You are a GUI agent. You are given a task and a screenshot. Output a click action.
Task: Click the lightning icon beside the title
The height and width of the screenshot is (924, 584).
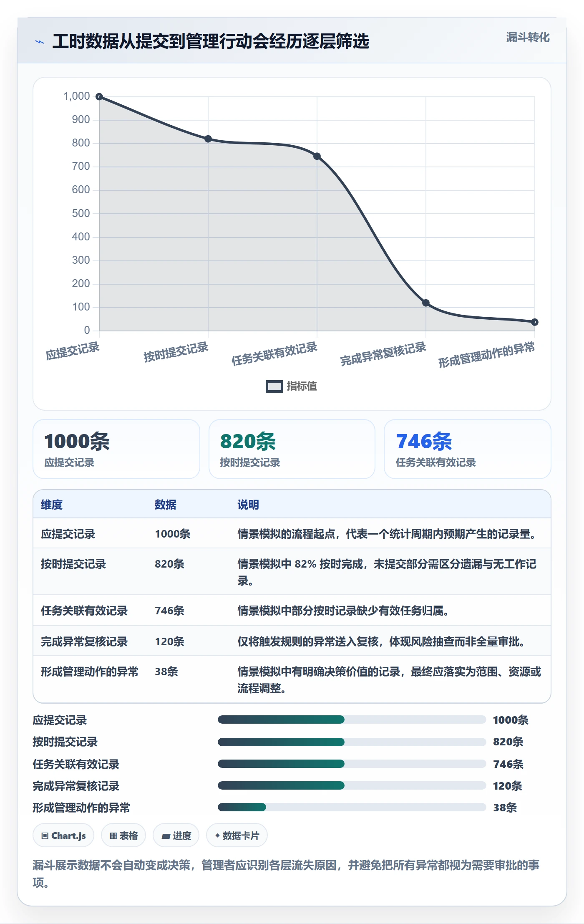click(40, 42)
